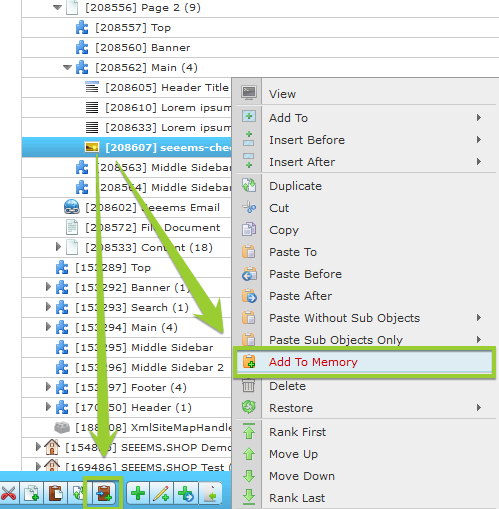
Task: Select the [208572] File Document item
Action: tap(153, 227)
